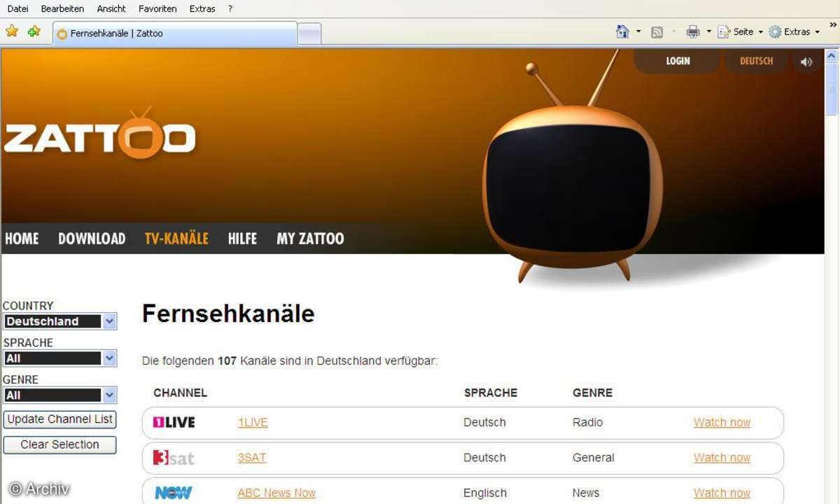Viewport: 840px width, 504px height.
Task: Click the Seite page icon
Action: (x=724, y=32)
